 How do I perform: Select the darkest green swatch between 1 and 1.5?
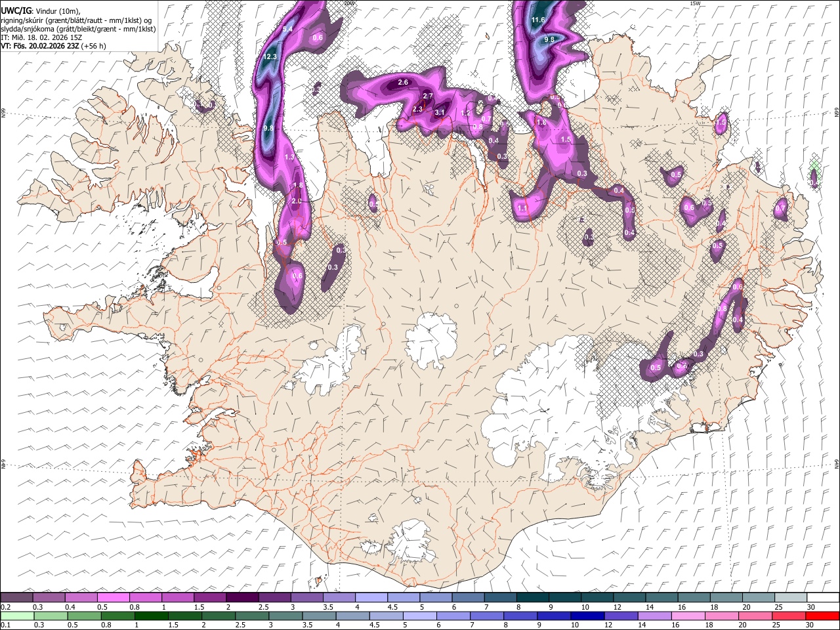click(152, 616)
